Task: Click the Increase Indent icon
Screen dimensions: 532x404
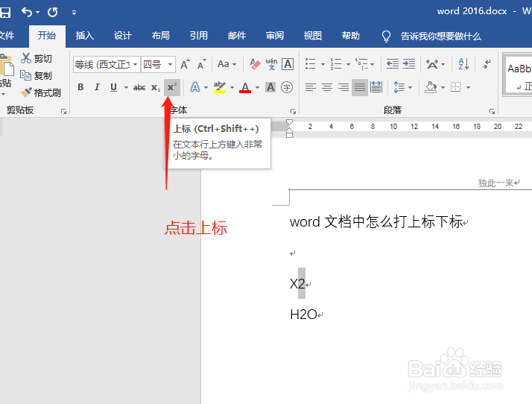Action: click(409, 64)
